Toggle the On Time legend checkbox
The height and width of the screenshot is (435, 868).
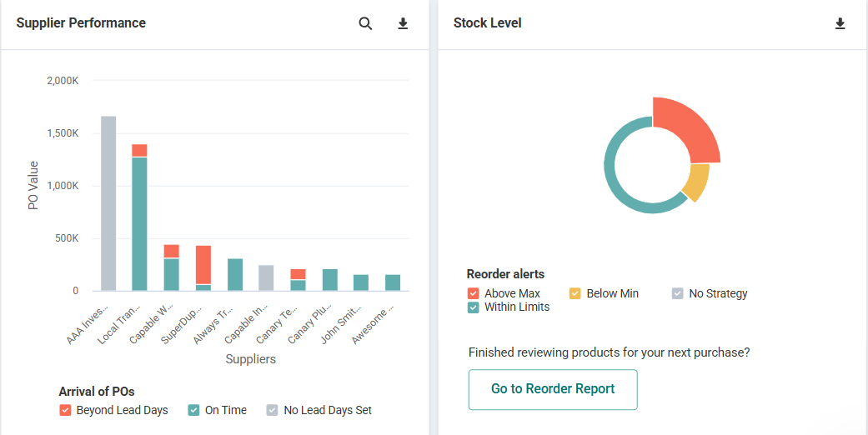pos(193,410)
